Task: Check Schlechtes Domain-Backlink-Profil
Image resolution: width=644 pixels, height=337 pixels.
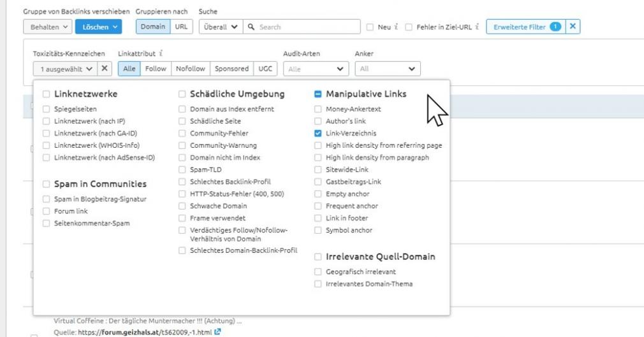Action: click(182, 250)
